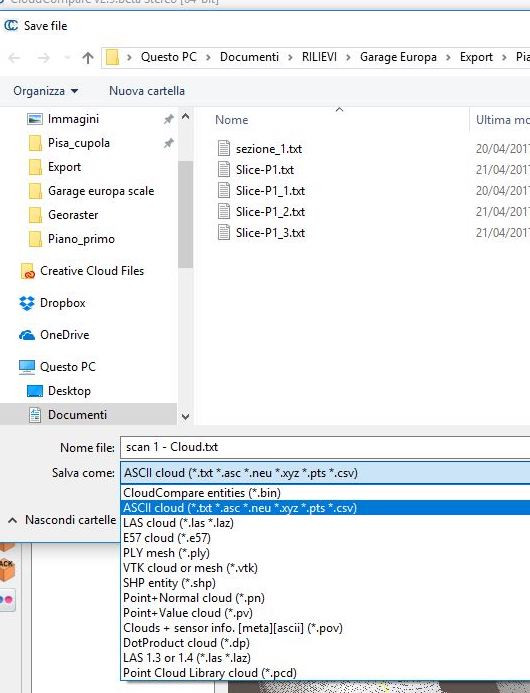Open the Salva come format combo box
Image resolution: width=530 pixels, height=693 pixels.
[x=325, y=473]
